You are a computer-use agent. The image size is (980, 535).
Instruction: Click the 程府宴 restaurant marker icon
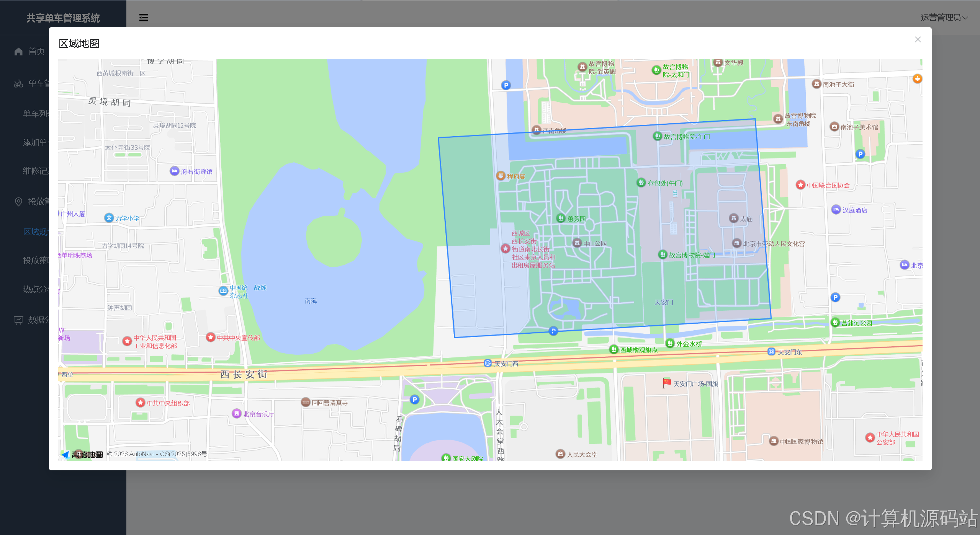click(501, 176)
